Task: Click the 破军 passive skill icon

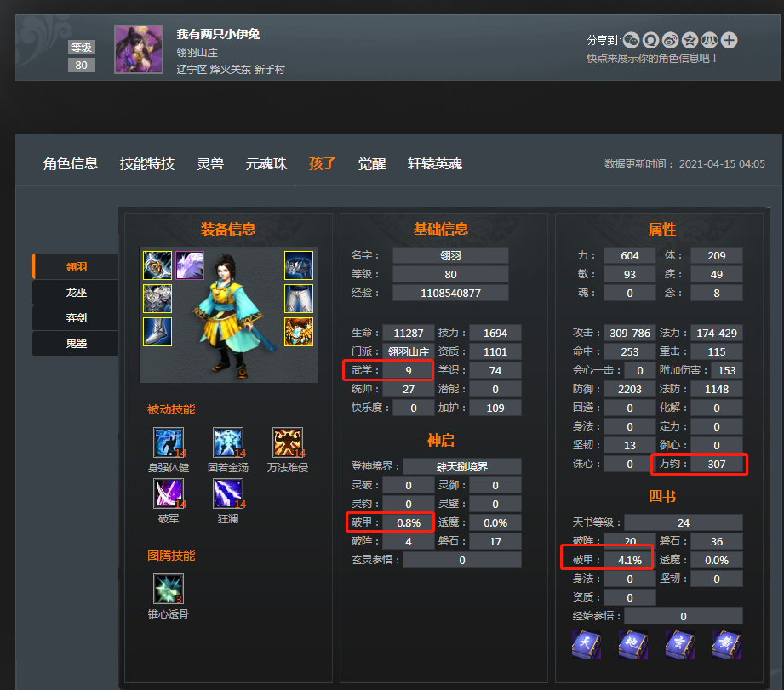Action: pos(169,493)
